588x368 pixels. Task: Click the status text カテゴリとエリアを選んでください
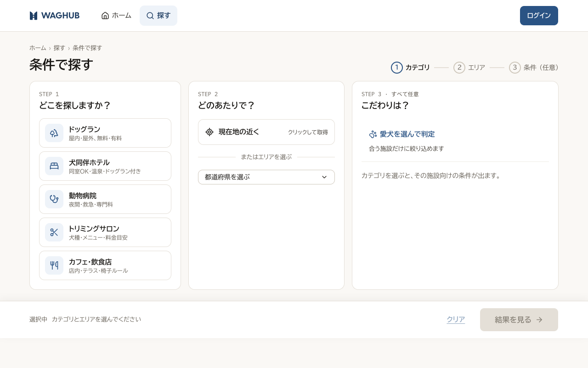coord(96,319)
